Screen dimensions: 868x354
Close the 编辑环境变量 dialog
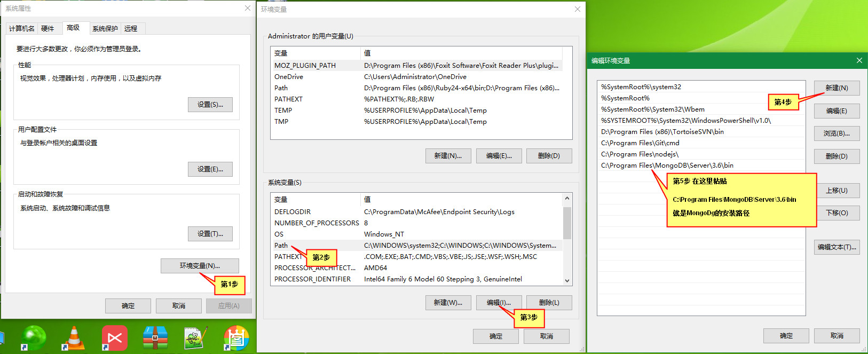point(859,60)
